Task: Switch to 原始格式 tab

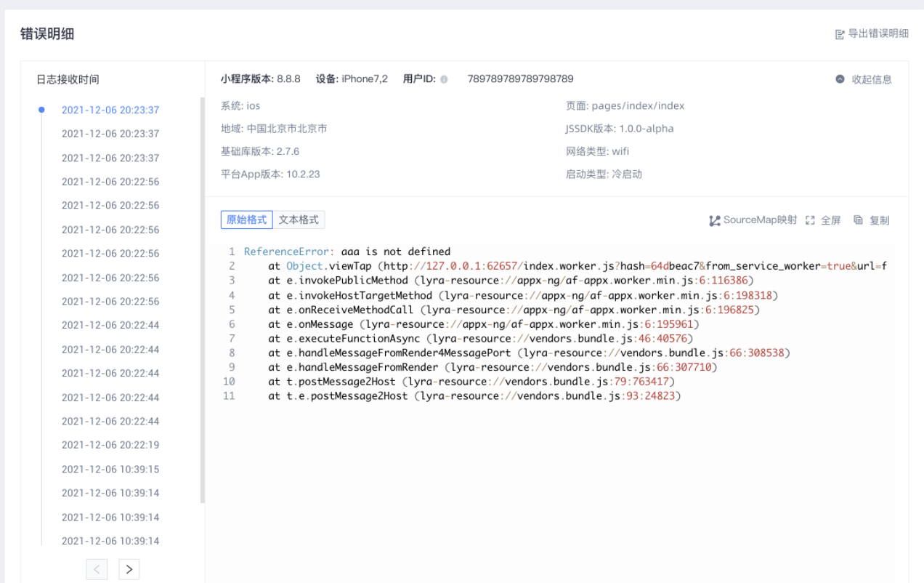Action: [247, 220]
